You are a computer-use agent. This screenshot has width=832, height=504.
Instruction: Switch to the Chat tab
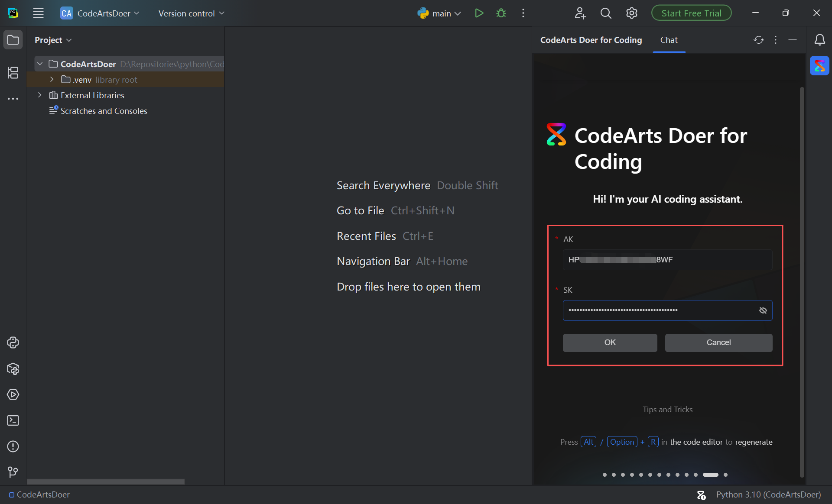click(x=669, y=40)
